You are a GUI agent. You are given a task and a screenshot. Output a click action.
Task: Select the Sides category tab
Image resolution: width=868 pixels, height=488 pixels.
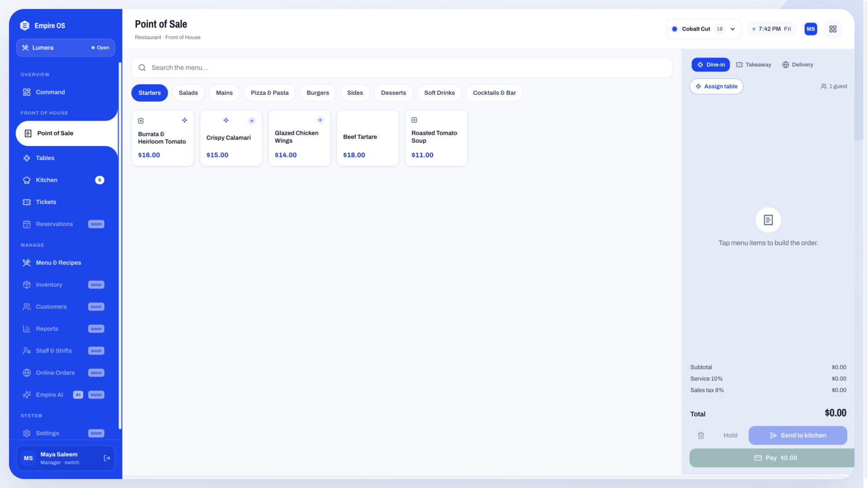(355, 93)
